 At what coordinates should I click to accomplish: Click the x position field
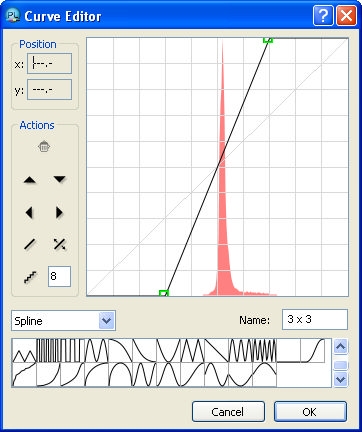49,63
